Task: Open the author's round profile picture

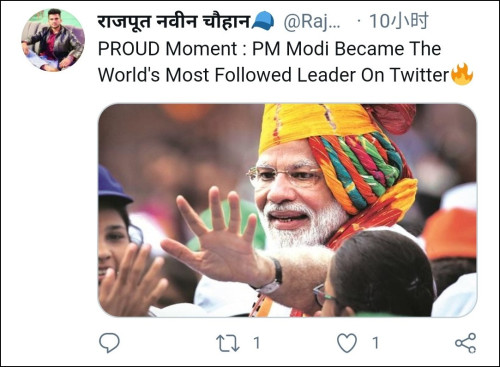Action: [x=53, y=40]
